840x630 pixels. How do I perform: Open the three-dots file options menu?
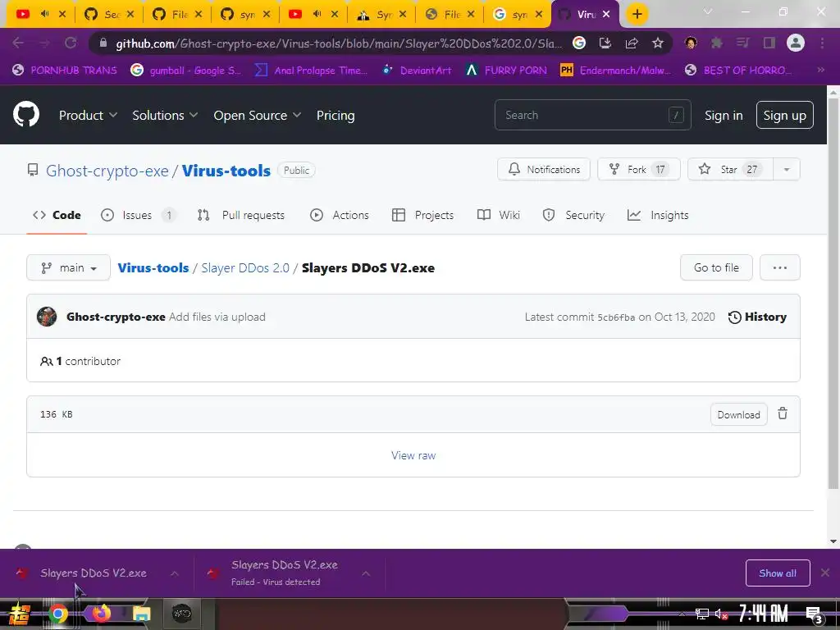[780, 267]
